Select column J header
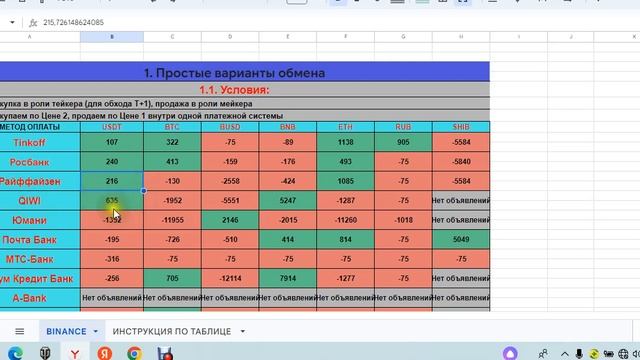Image resolution: width=640 pixels, height=360 pixels. [571, 37]
